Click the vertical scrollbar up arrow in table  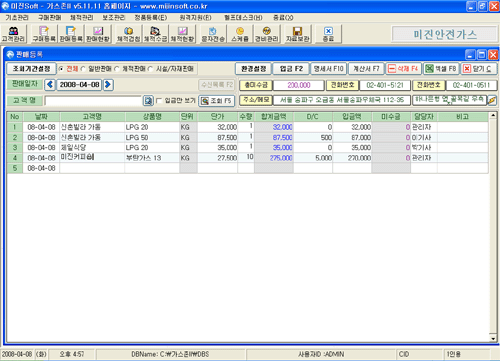[493, 116]
